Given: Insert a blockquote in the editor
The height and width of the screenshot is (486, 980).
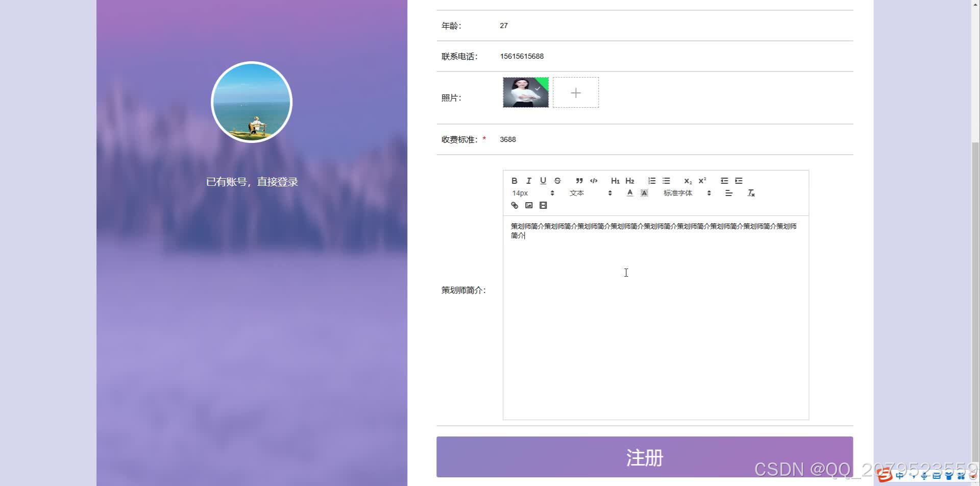Looking at the screenshot, I should (x=579, y=181).
